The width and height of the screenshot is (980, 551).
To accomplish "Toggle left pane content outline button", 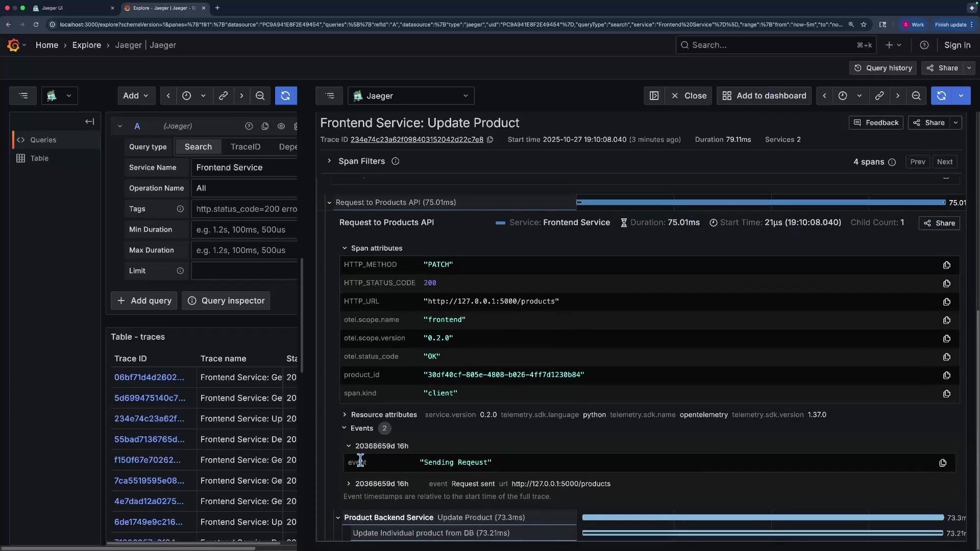I will click(23, 96).
